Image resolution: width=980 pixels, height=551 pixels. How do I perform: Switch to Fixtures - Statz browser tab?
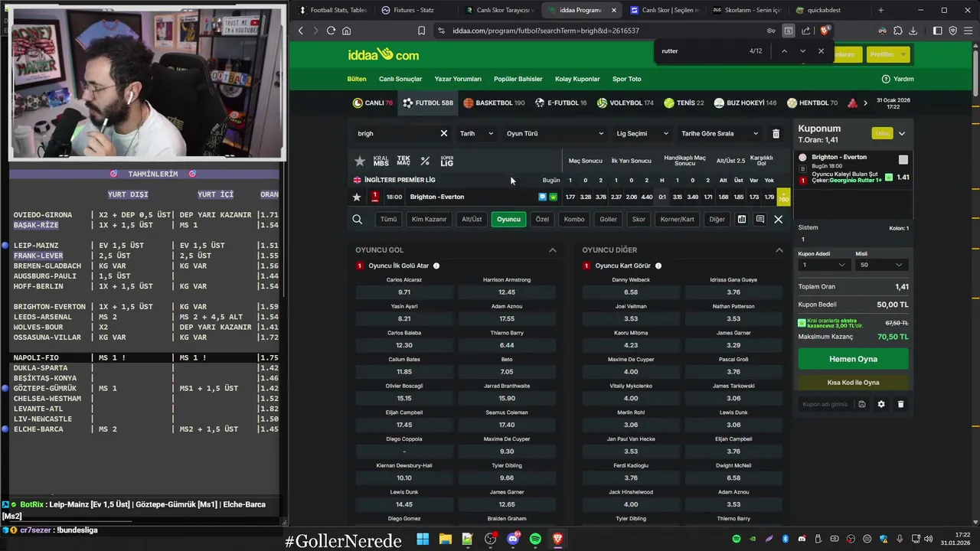tap(414, 10)
